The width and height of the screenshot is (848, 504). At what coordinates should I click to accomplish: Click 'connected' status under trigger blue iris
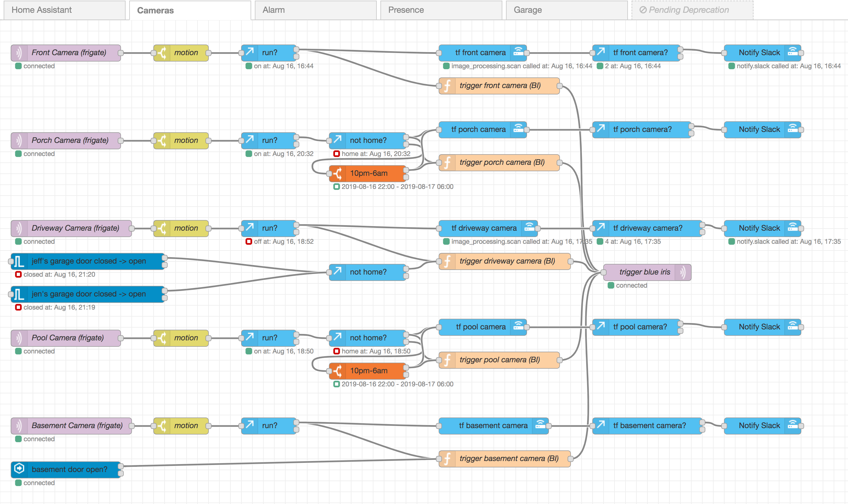tap(631, 286)
